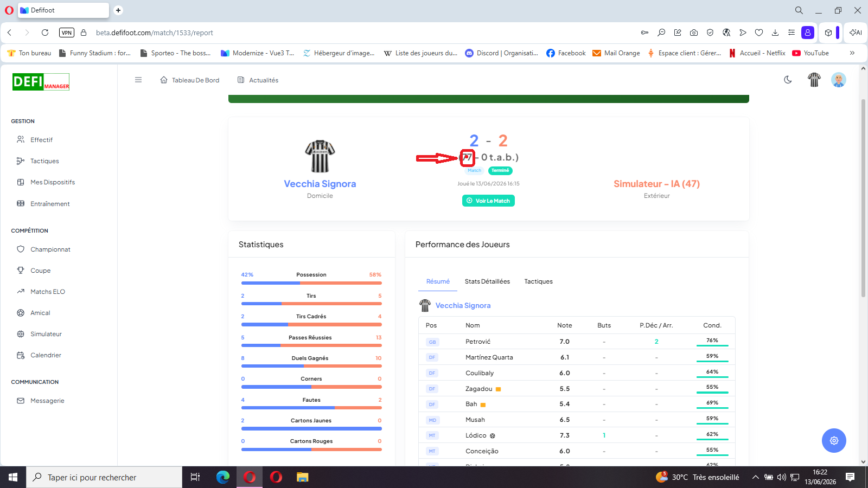
Task: Click the browser reload button
Action: pos(45,33)
